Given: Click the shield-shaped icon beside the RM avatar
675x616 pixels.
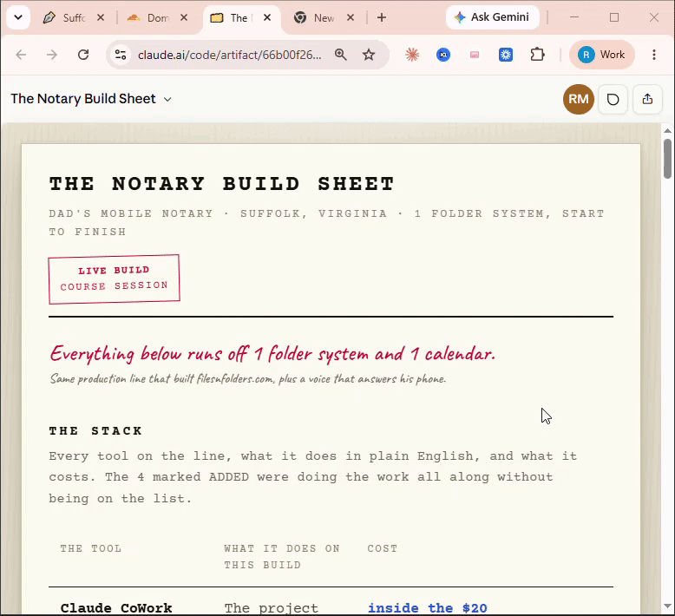Looking at the screenshot, I should (613, 100).
